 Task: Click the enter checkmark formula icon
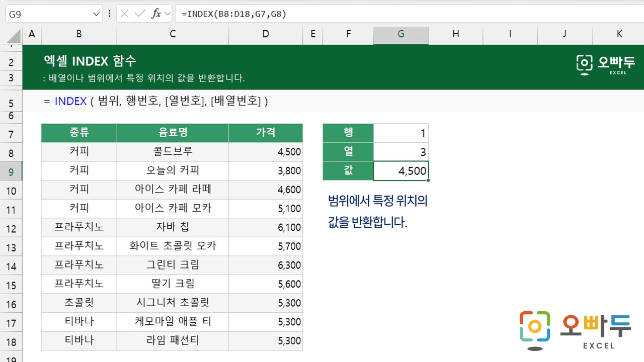click(x=140, y=14)
